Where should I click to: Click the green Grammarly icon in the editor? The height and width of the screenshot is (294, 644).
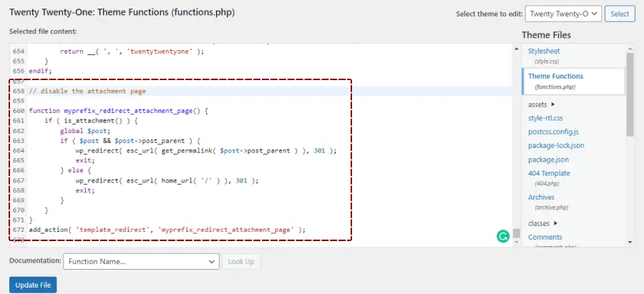pos(502,235)
